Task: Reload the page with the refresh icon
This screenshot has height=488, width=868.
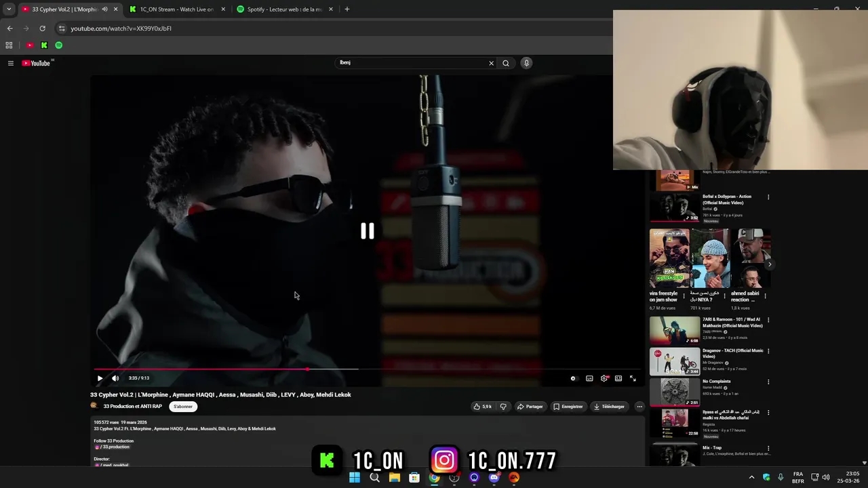Action: click(42, 28)
